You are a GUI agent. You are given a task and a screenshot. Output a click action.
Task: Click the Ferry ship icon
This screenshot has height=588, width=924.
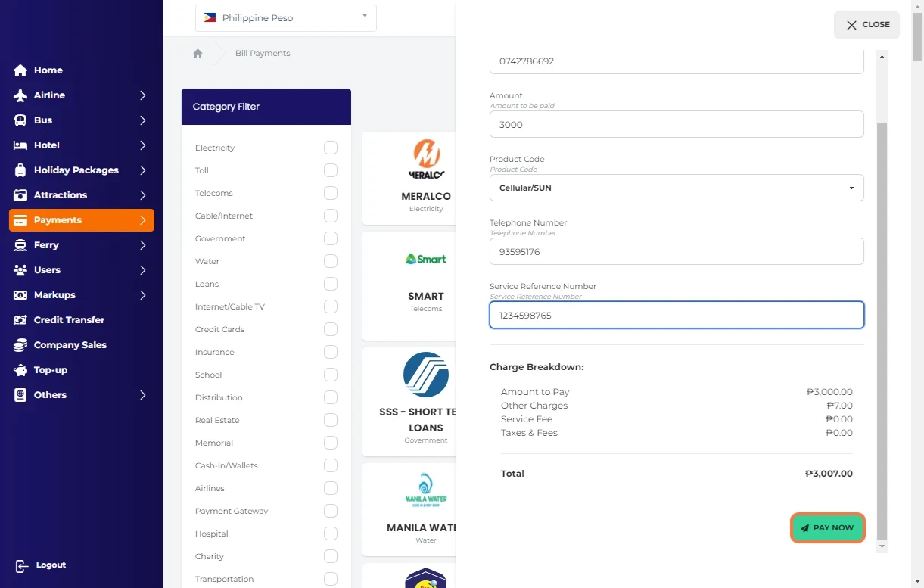click(x=20, y=245)
